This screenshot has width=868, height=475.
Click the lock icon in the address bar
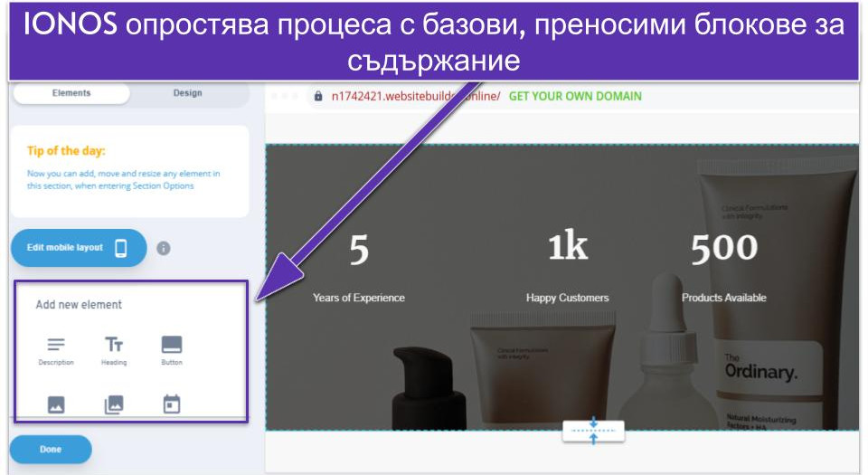(318, 96)
